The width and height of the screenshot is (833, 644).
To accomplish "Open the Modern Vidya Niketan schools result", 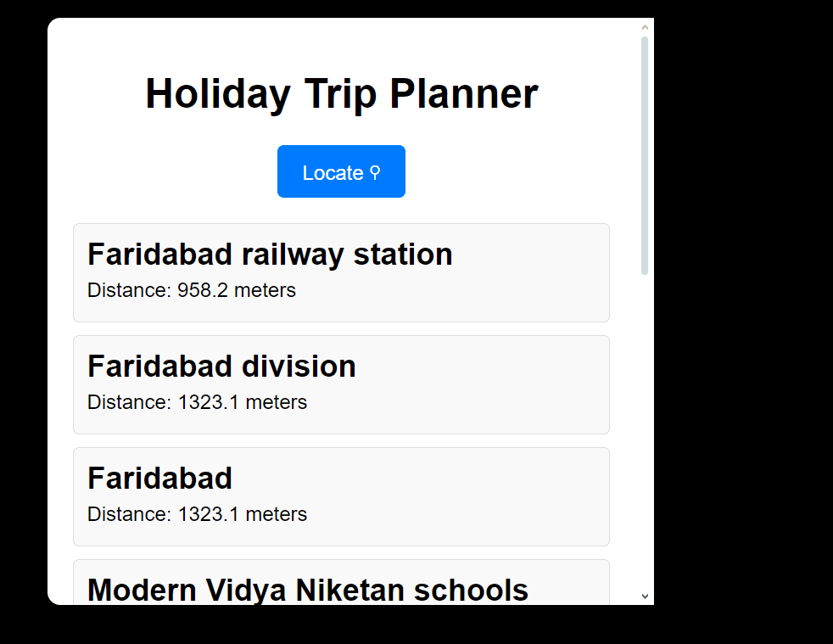I will [x=307, y=590].
